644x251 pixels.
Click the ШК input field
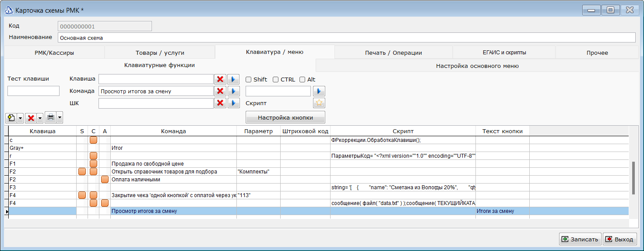[x=156, y=103]
